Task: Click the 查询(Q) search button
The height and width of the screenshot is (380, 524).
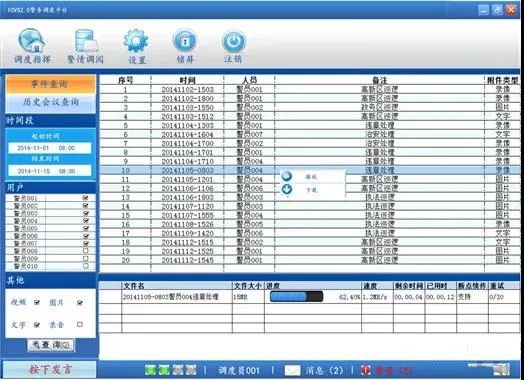Action: pyautogui.click(x=51, y=345)
